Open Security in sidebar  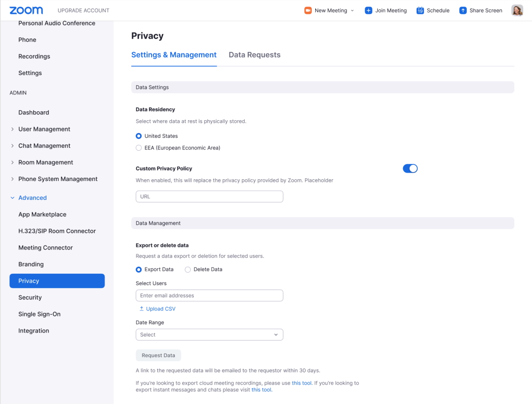[30, 298]
